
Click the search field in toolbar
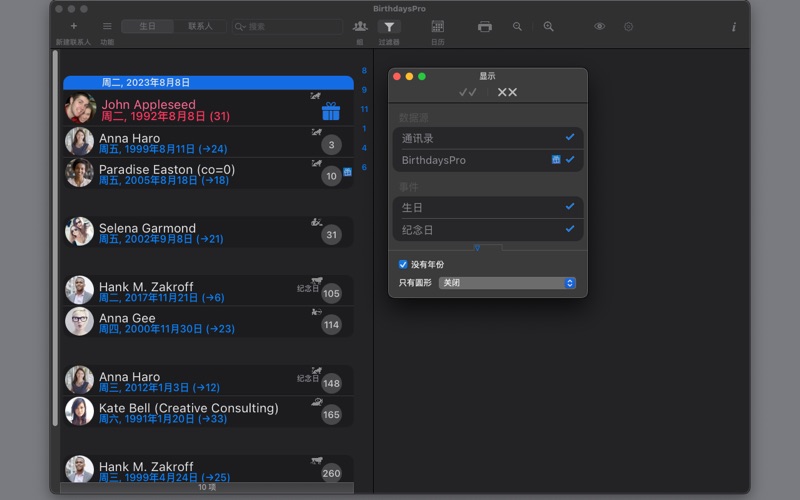(x=290, y=27)
